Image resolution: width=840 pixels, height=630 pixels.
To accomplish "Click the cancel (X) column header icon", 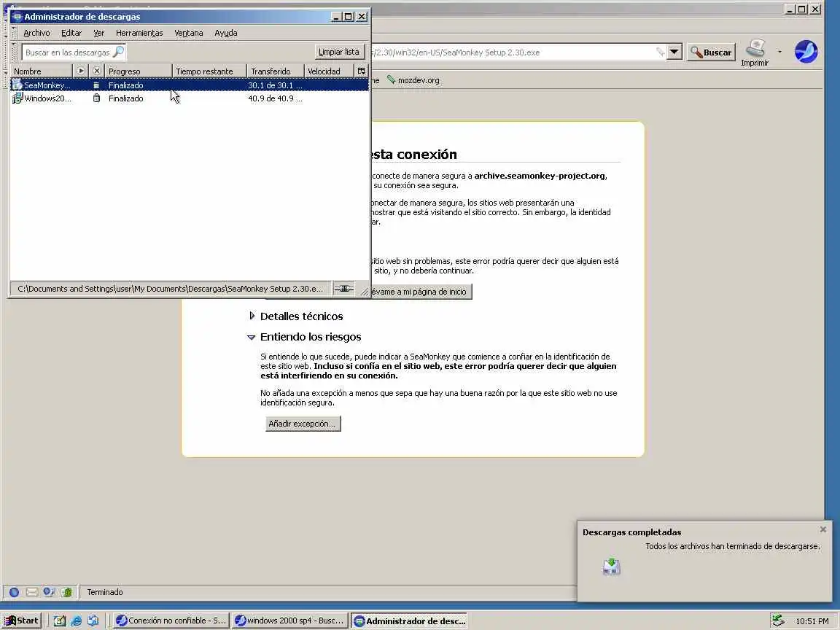I will pos(96,71).
